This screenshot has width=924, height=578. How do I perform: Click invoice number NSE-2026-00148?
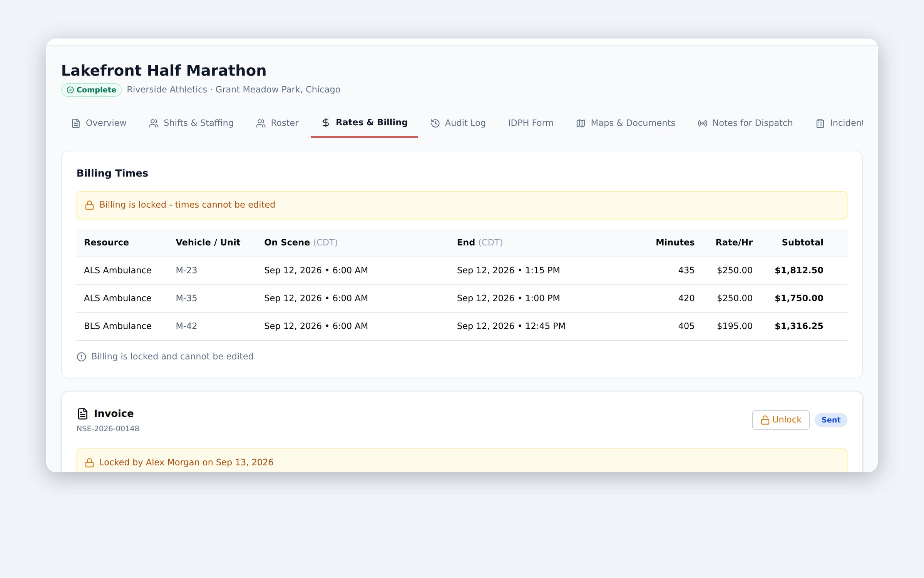(x=108, y=428)
